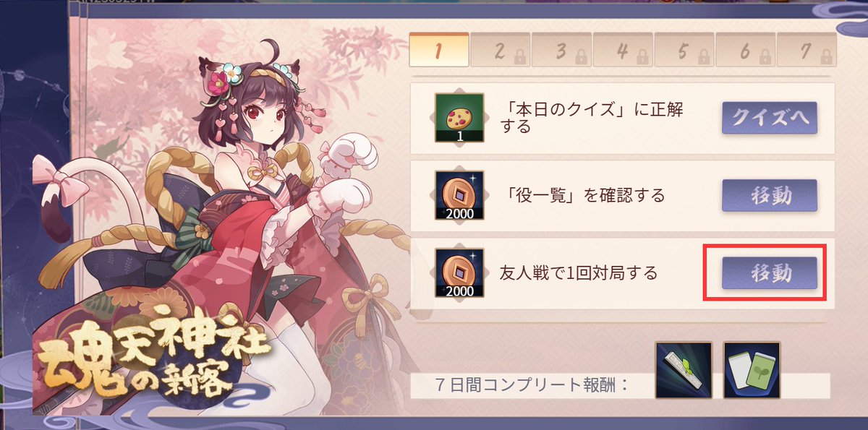The image size is (868, 430).
Task: Open the green card-pack reward icon
Action: pyautogui.click(x=752, y=370)
